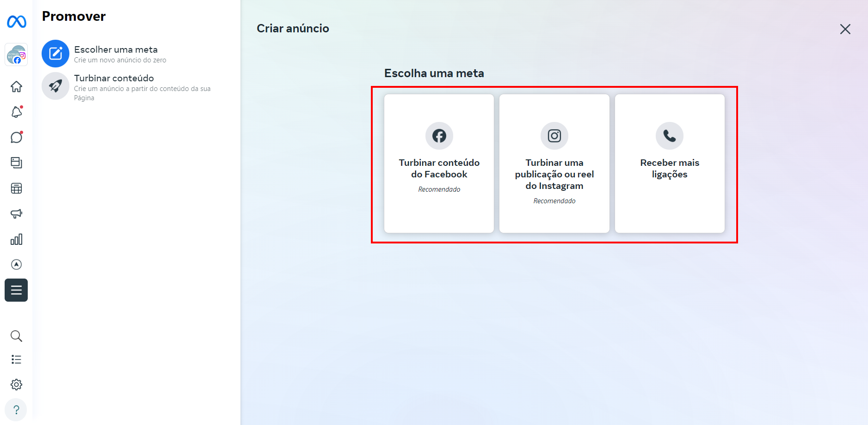Open the list icon above settings
Screen dimensions: 868x425
[x=16, y=359]
